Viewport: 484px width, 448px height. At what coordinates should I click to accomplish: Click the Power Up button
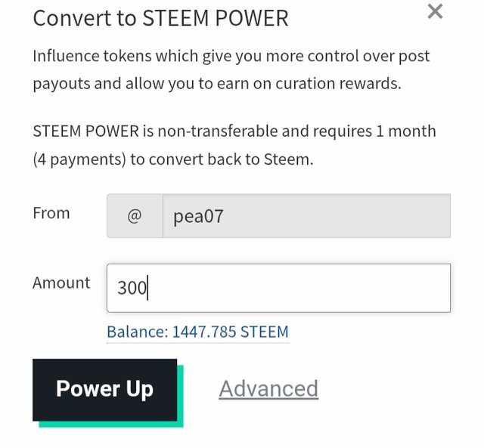point(105,390)
